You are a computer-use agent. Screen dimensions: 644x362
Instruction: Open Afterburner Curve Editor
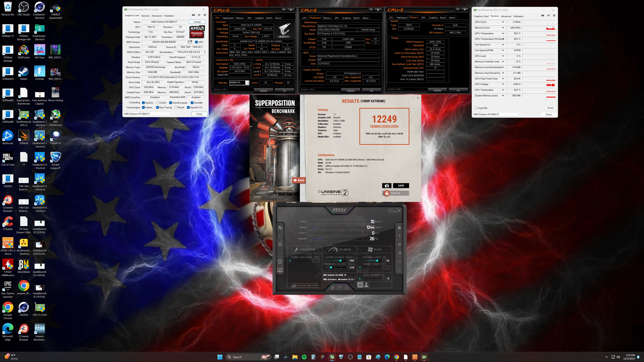(304, 285)
